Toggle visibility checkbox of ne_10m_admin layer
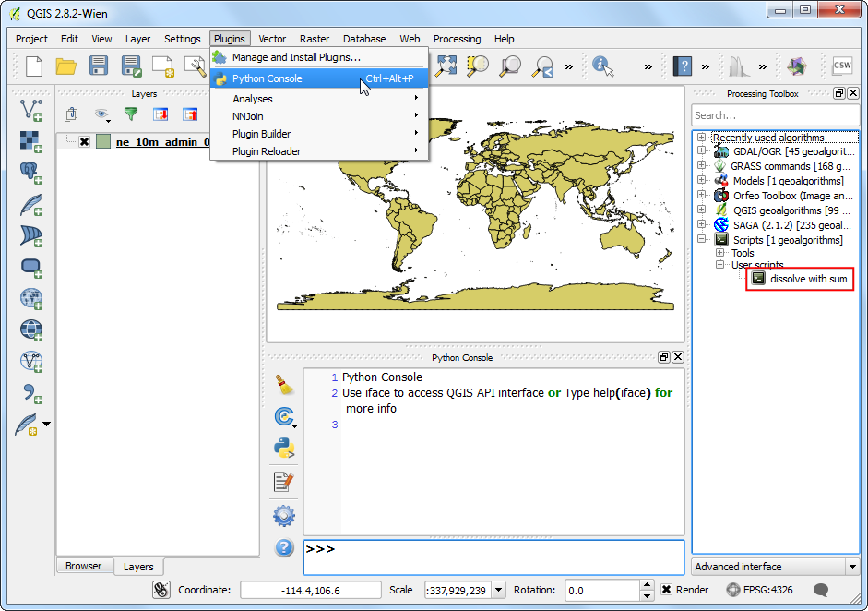The image size is (868, 611). pyautogui.click(x=84, y=142)
